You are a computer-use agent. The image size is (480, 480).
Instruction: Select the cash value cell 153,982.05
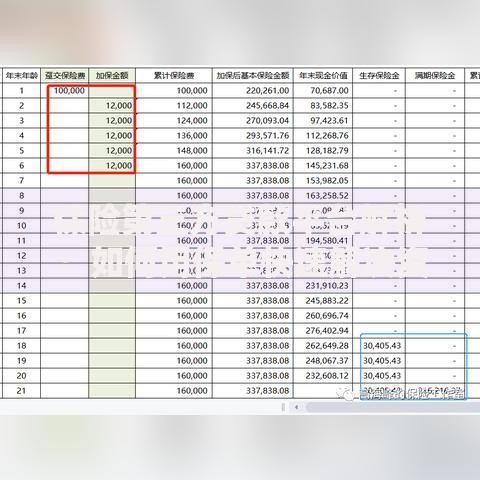pyautogui.click(x=323, y=181)
